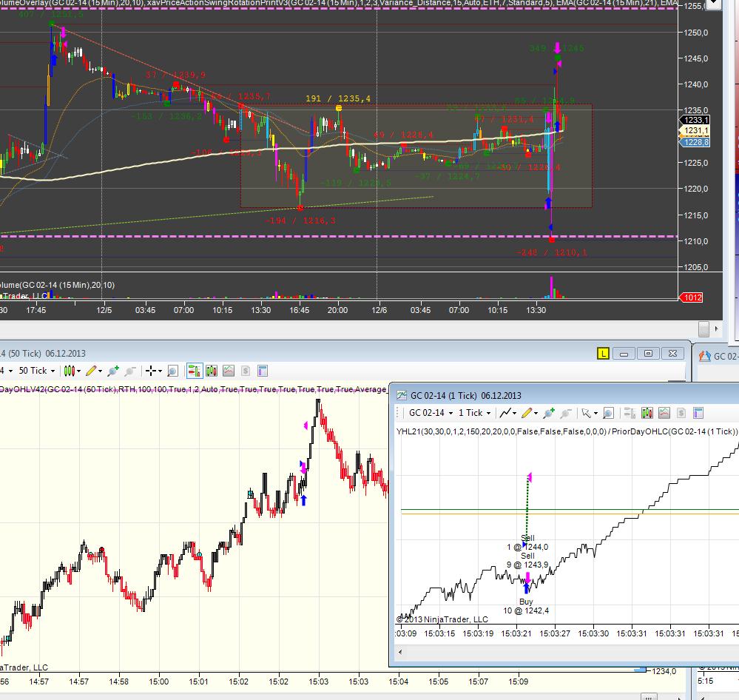Select arrow pointer cursor in 1 Tick window
This screenshot has height=700, width=739.
coord(587,414)
